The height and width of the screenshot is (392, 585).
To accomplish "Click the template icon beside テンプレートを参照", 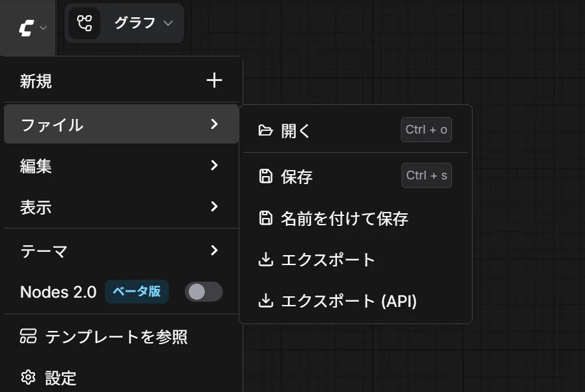I will [29, 336].
